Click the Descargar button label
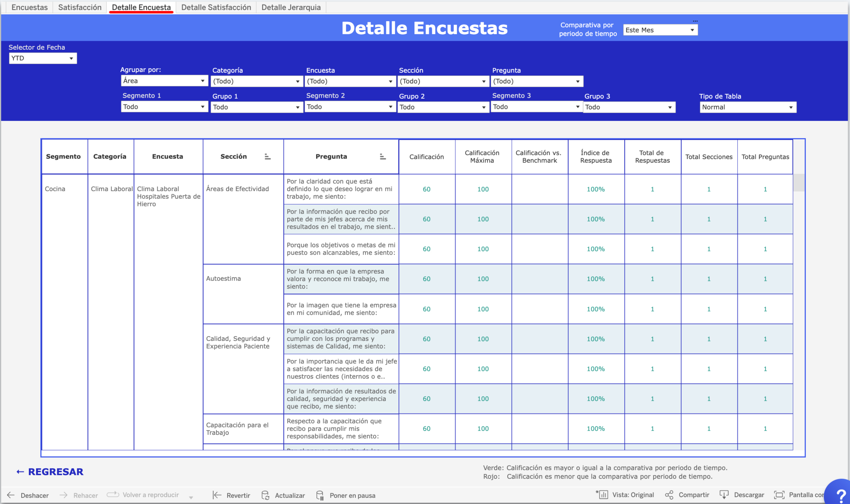The height and width of the screenshot is (504, 850). point(749,495)
